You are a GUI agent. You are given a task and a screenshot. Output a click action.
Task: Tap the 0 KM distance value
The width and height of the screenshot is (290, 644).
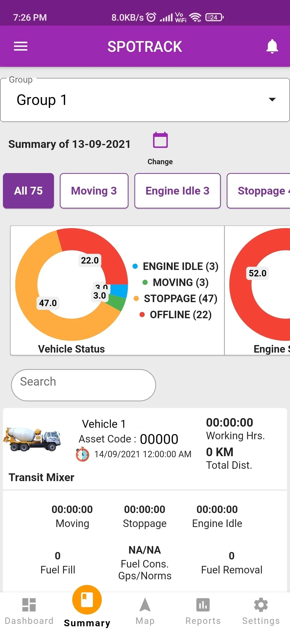(x=220, y=452)
